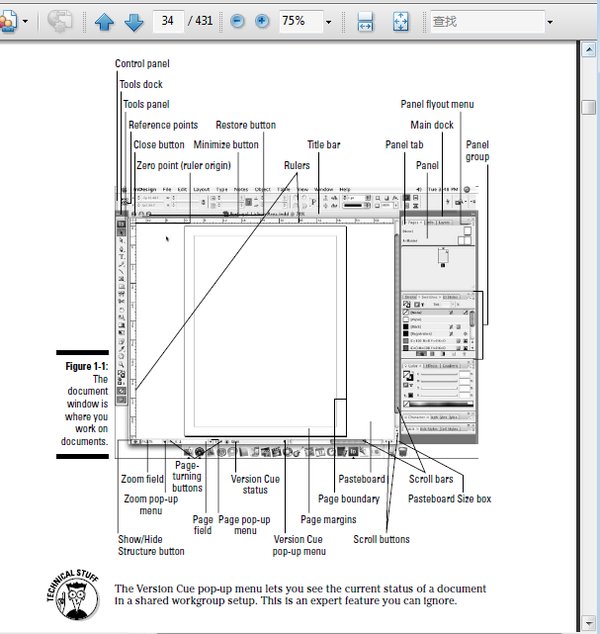Click the 'Zoom pop-up menu' label
This screenshot has width=600, height=634.
[151, 505]
